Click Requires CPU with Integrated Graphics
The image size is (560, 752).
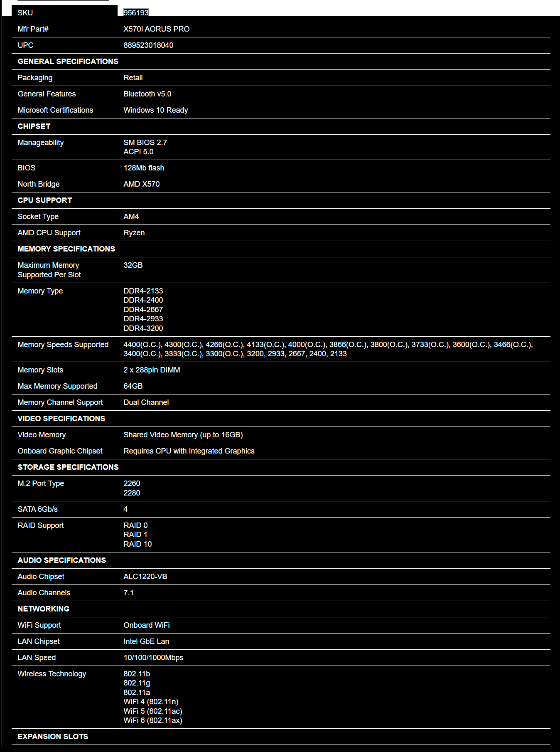pos(189,451)
